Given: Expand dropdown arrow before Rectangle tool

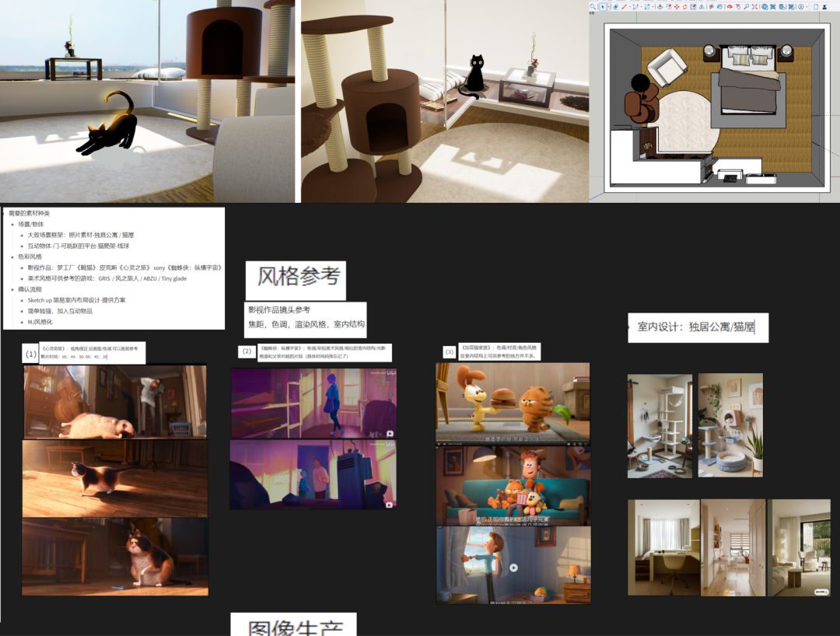Looking at the screenshot, I should click(x=641, y=7).
